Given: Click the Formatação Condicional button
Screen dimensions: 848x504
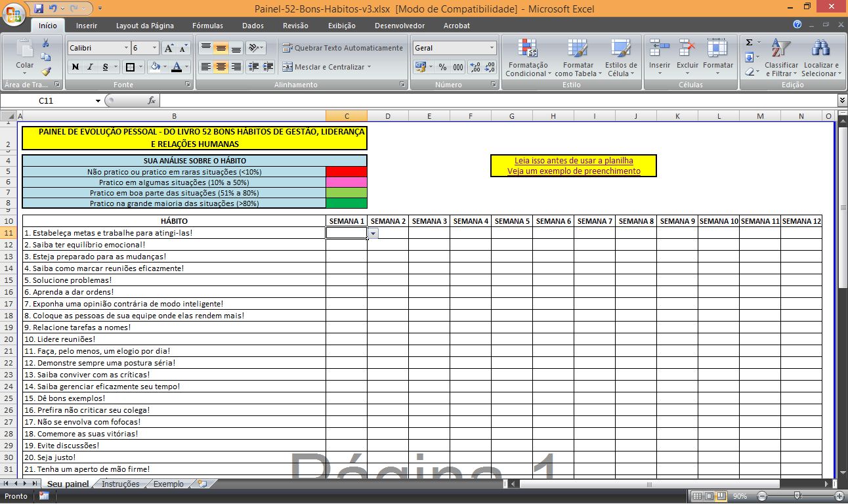Looking at the screenshot, I should pos(528,58).
